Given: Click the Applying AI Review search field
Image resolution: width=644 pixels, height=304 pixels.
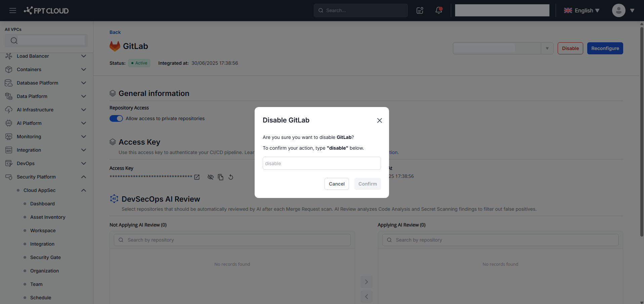Looking at the screenshot, I should pyautogui.click(x=500, y=240).
